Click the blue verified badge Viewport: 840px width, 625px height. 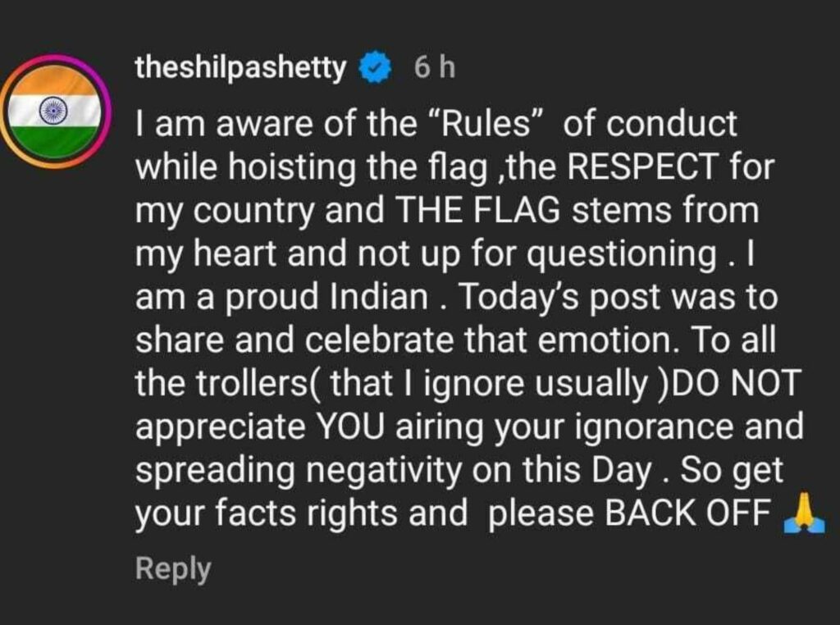point(374,69)
